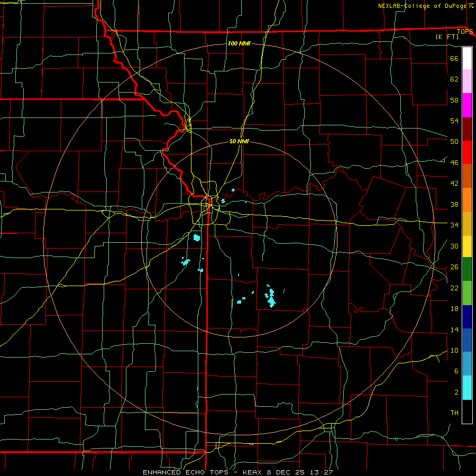
Task: Click the legend value '58'
Action: click(x=454, y=100)
